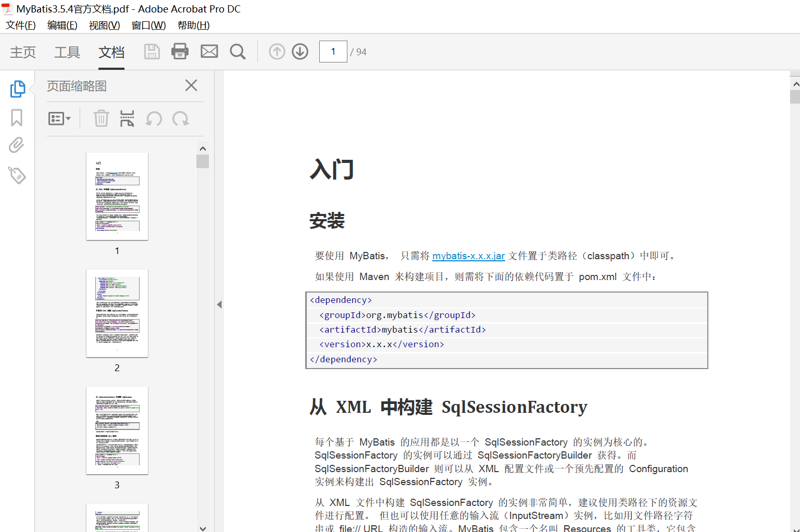Click the page number input field
Screen dimensions: 800x532
tap(333, 52)
